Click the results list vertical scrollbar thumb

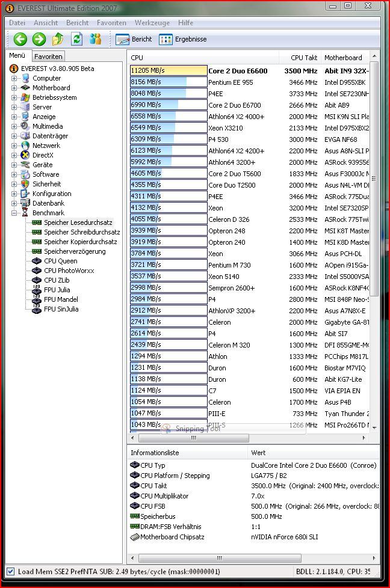[x=374, y=179]
